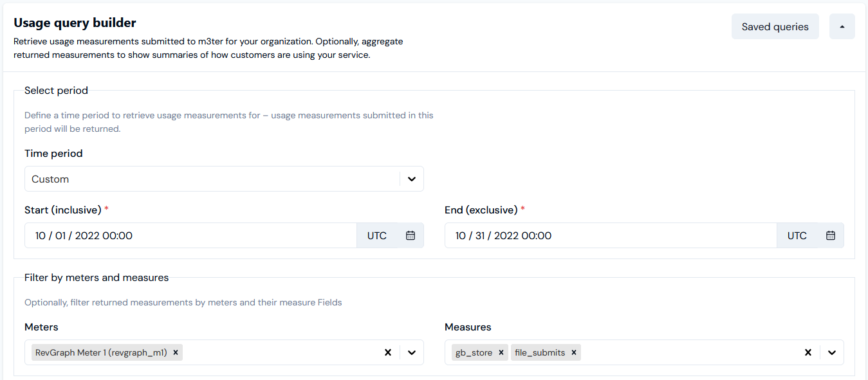868x380 pixels.
Task: Expand the Meters dropdown list
Action: coord(412,352)
